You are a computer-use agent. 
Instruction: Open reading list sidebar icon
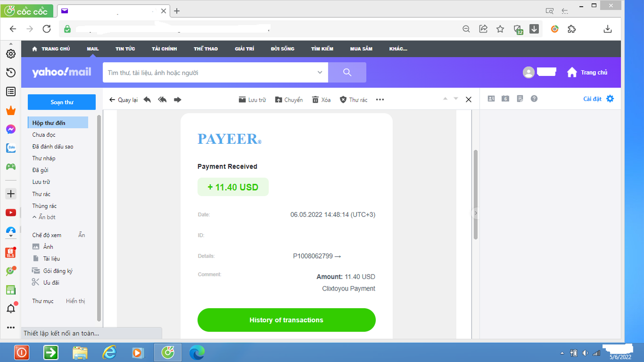coord(11,92)
